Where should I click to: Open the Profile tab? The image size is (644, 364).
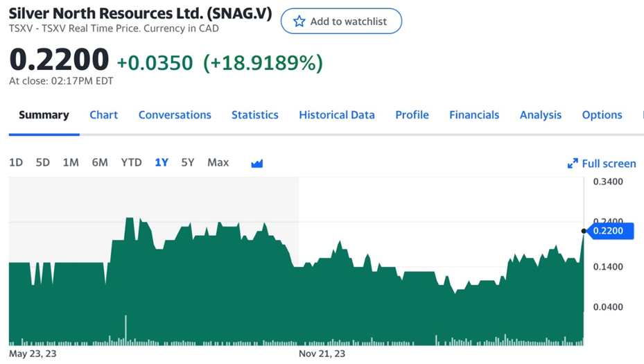[412, 115]
